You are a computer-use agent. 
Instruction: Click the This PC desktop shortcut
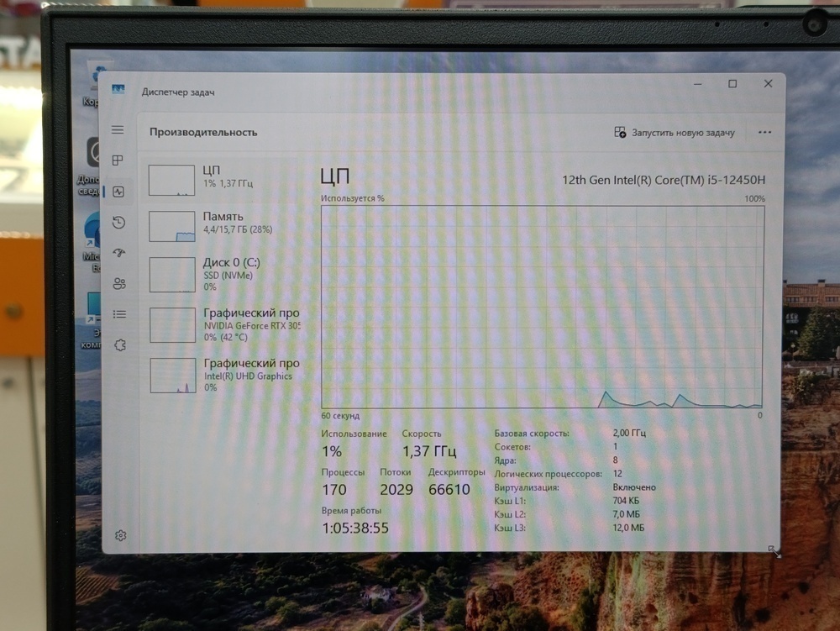(92, 320)
